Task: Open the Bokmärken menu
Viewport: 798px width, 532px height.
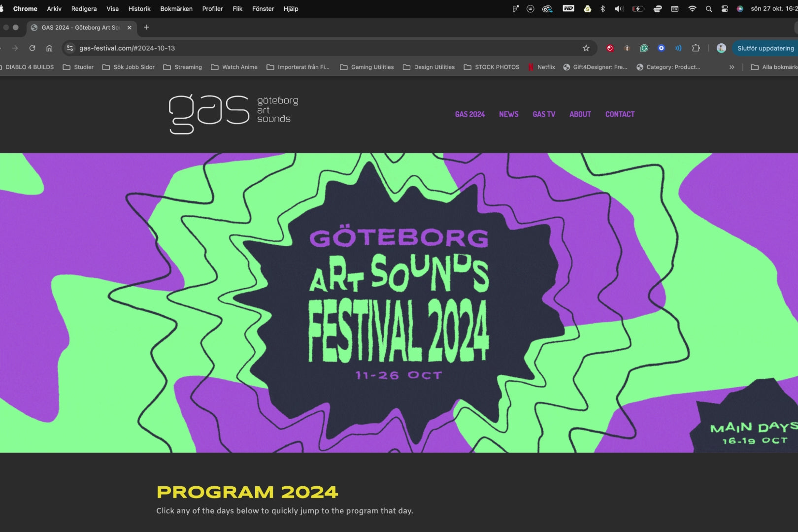Action: [176, 9]
